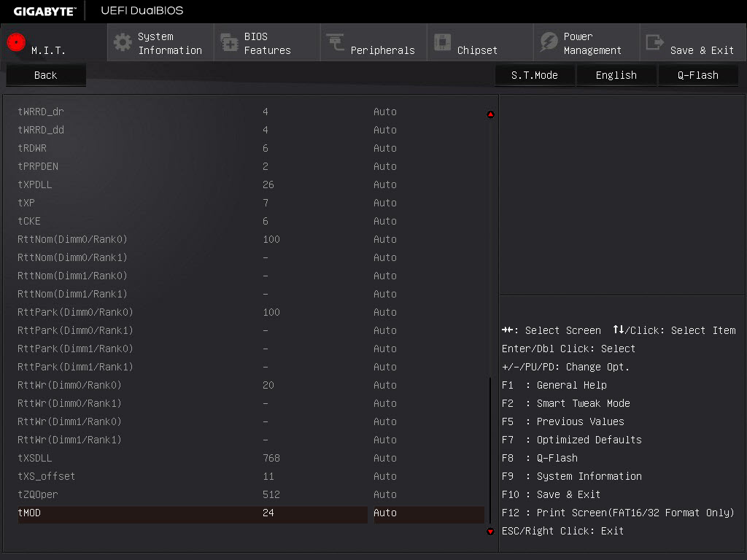Click the red scroll-down arrow
This screenshot has width=747, height=560.
click(490, 532)
